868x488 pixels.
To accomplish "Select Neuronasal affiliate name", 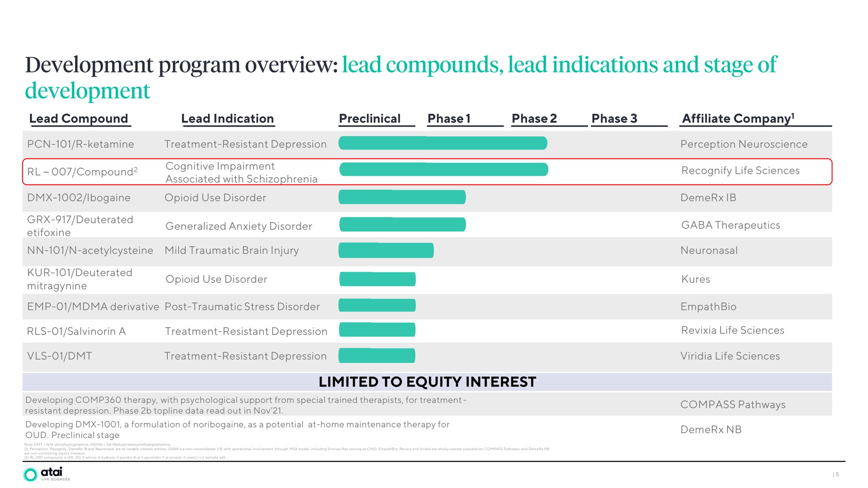I will click(x=709, y=250).
